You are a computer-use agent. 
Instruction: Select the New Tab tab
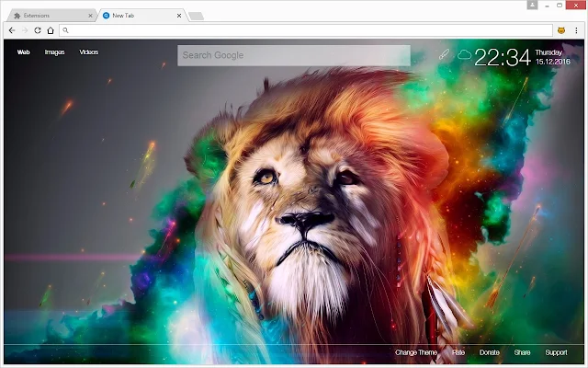pyautogui.click(x=141, y=16)
